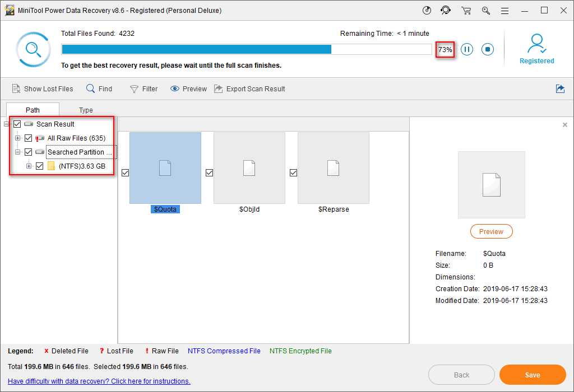Screen dimensions: 574x392
Task: Toggle the (NTFS)3.63 GB checkbox
Action: point(40,166)
